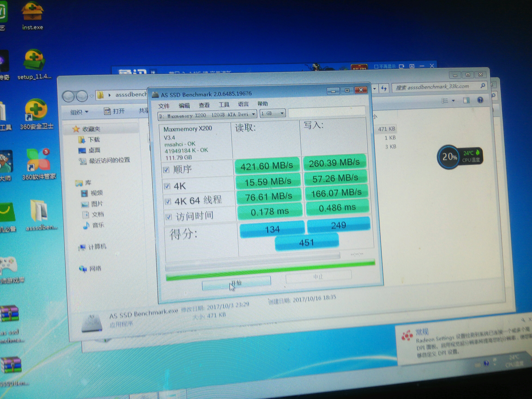The image size is (532, 399).
Task: Click the folder icon in the Explorer address bar
Action: (x=100, y=95)
